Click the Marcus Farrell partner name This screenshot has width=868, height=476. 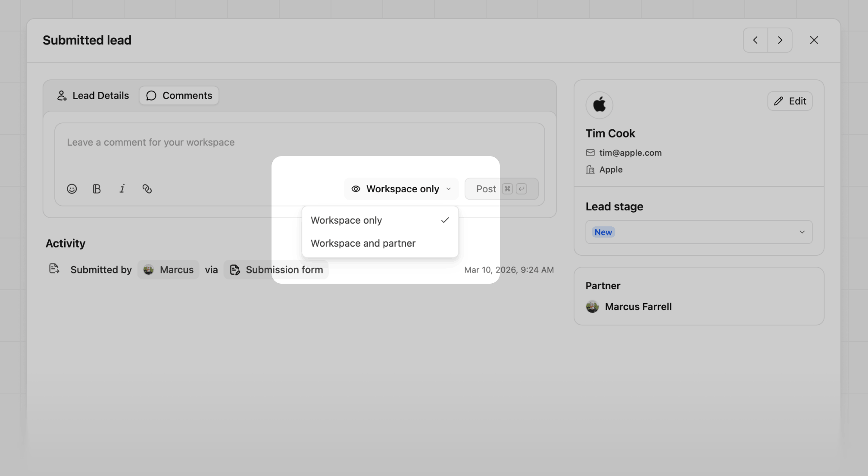point(638,307)
